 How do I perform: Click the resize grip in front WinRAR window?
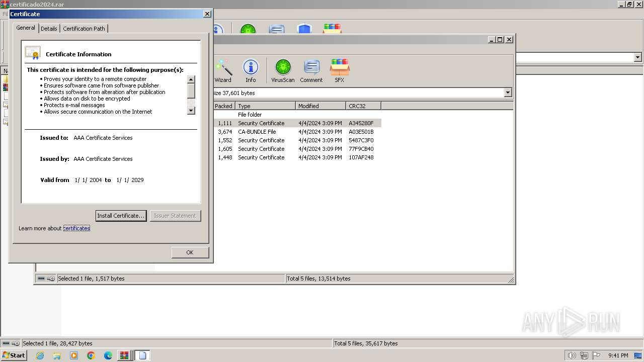511,280
